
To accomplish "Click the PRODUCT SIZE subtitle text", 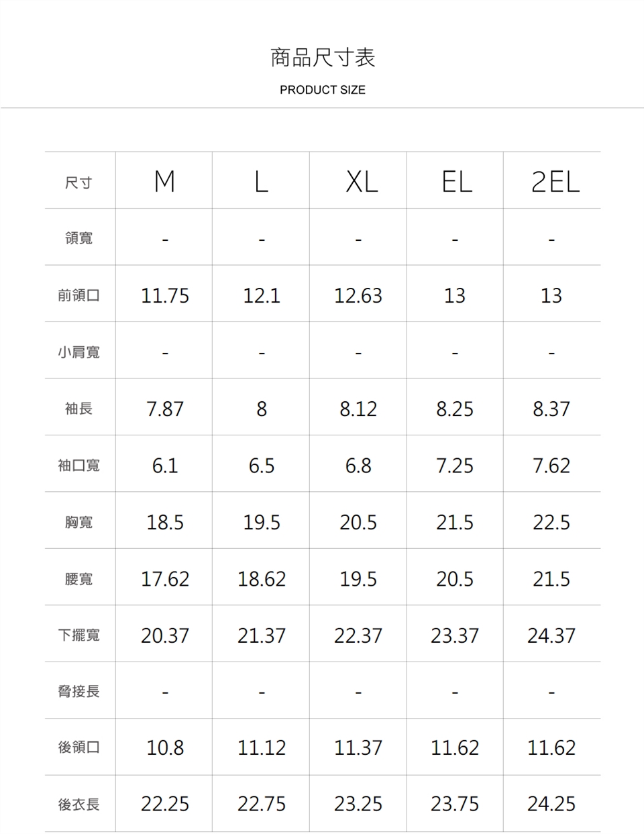I will (x=323, y=90).
